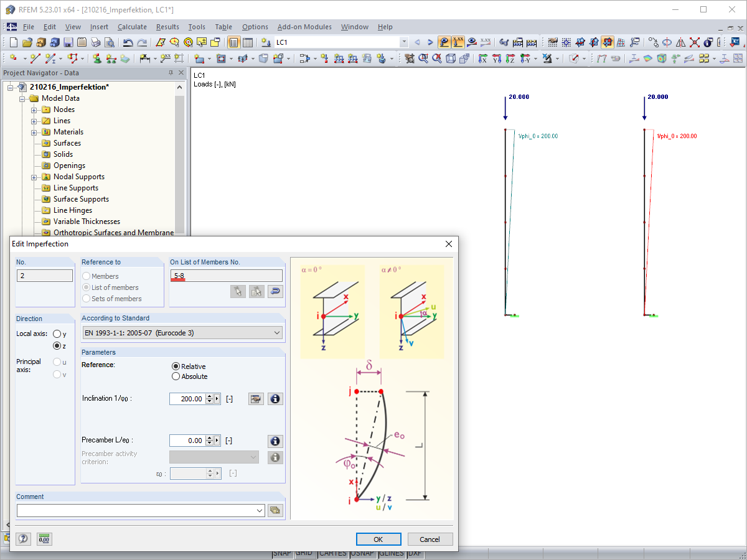Viewport: 747px width, 560px height.
Task: Print with the printer toolbar icon
Action: point(95,42)
